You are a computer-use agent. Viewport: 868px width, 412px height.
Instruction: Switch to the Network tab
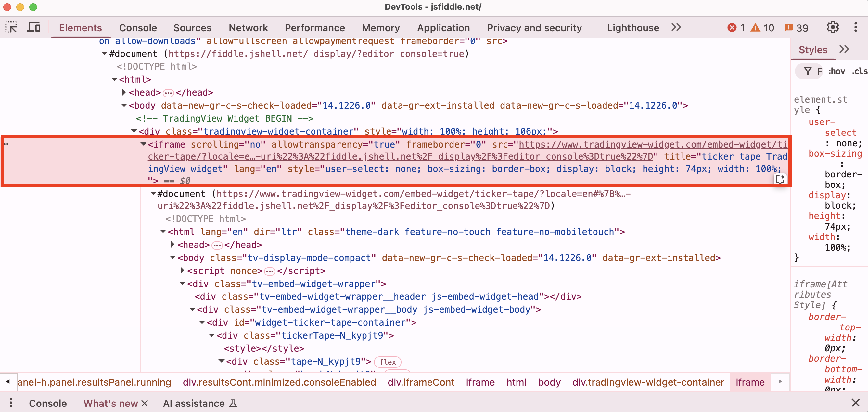(x=248, y=28)
